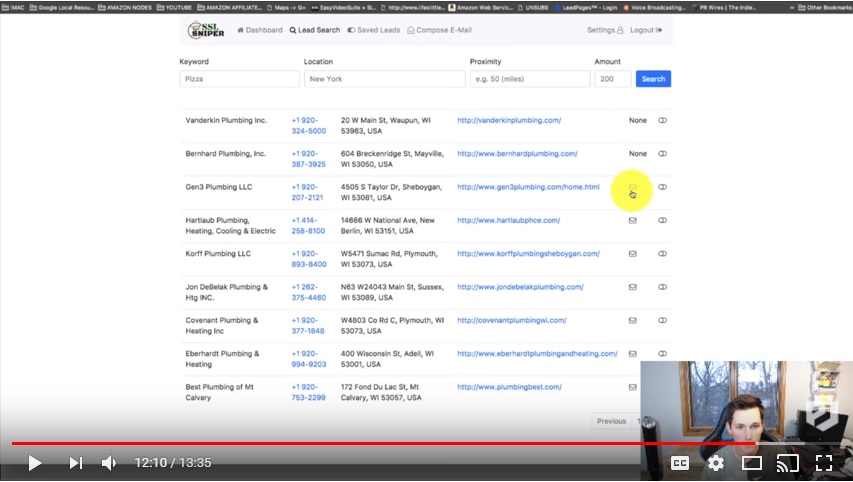The height and width of the screenshot is (482, 853).
Task: Open the Dashboard page
Action: pos(259,30)
